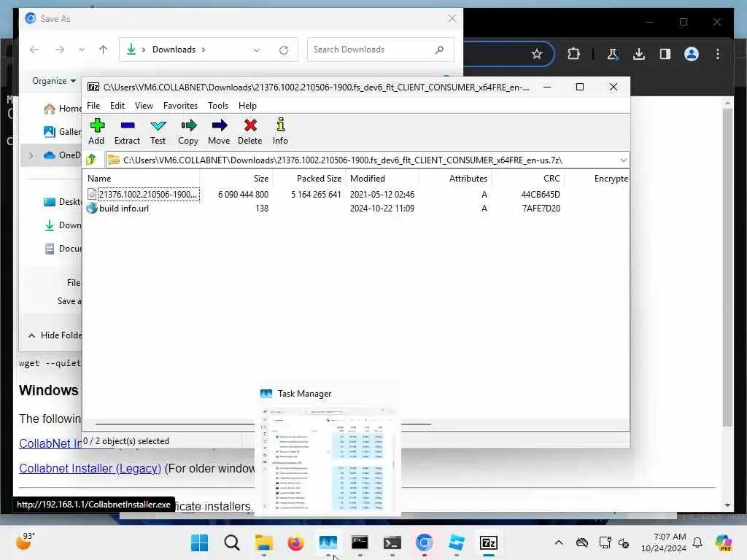The image size is (747, 560).
Task: Click Hide Folders in Save As
Action: [55, 335]
